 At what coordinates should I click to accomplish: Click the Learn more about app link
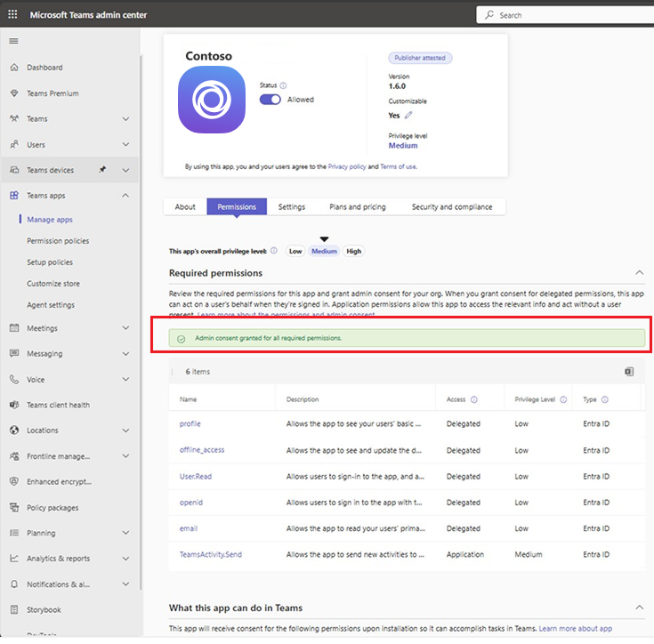point(575,628)
